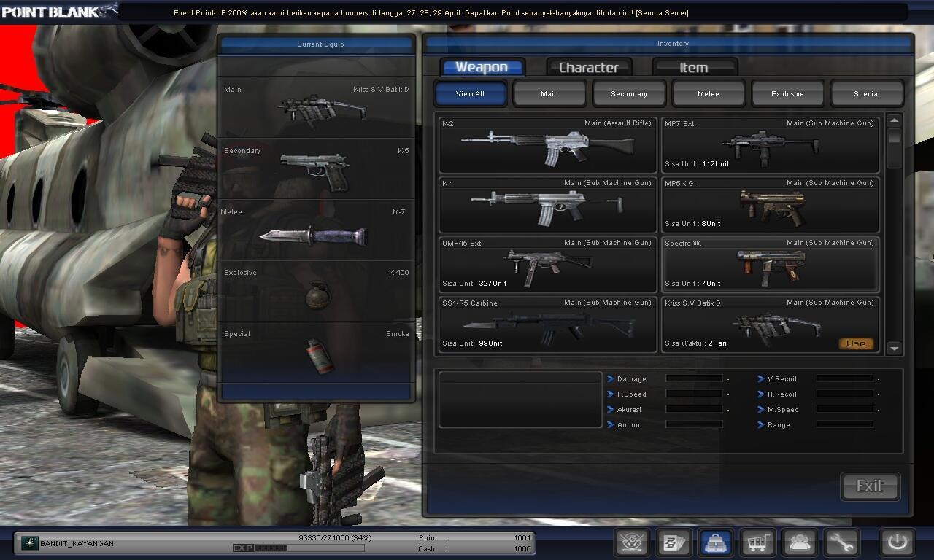Click the Ammo stat label
Screen dimensions: 934x560
pyautogui.click(x=628, y=425)
